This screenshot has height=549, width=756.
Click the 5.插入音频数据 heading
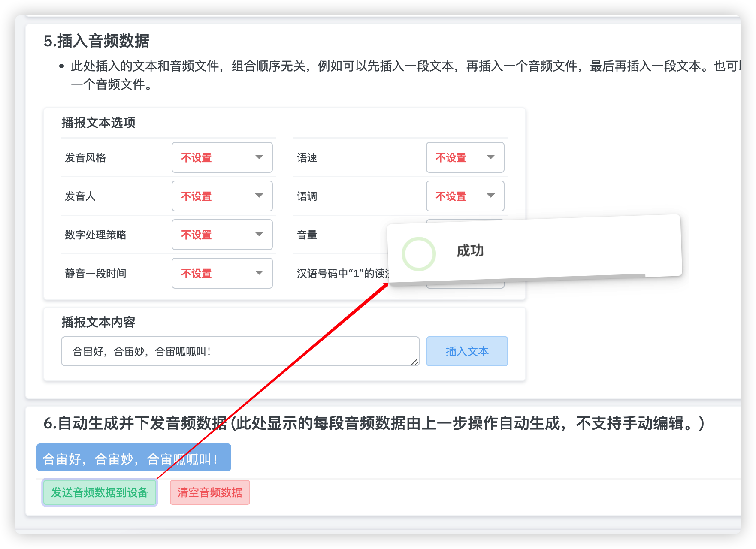pyautogui.click(x=97, y=41)
